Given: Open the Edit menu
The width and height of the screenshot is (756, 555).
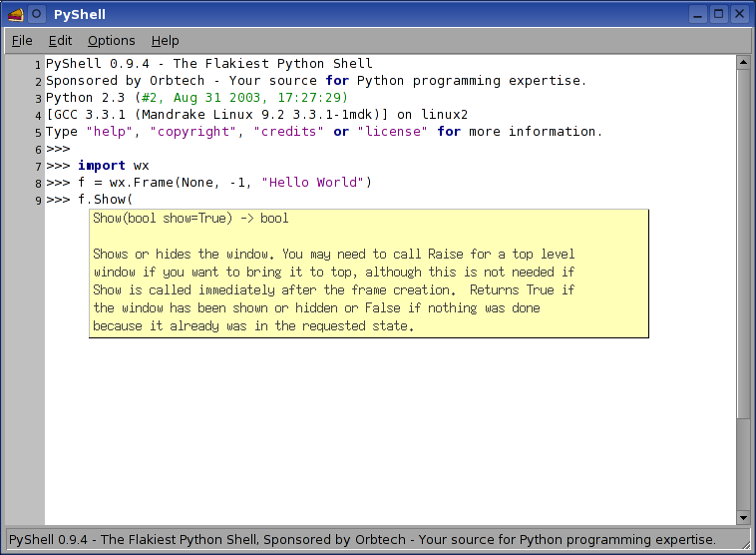Looking at the screenshot, I should tap(61, 41).
